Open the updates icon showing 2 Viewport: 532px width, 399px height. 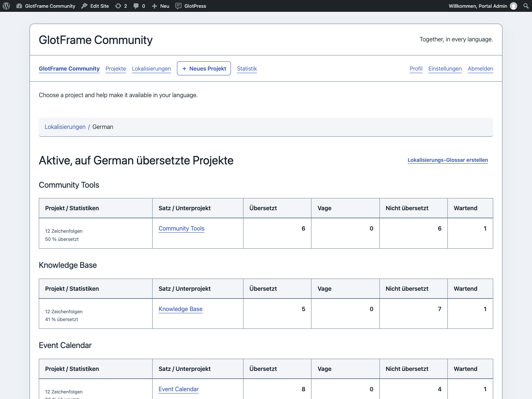click(118, 6)
